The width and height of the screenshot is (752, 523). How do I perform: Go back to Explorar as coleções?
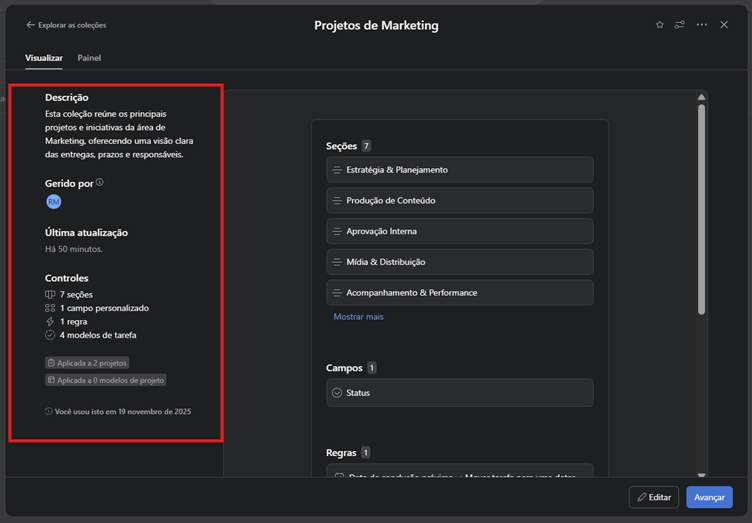click(66, 25)
